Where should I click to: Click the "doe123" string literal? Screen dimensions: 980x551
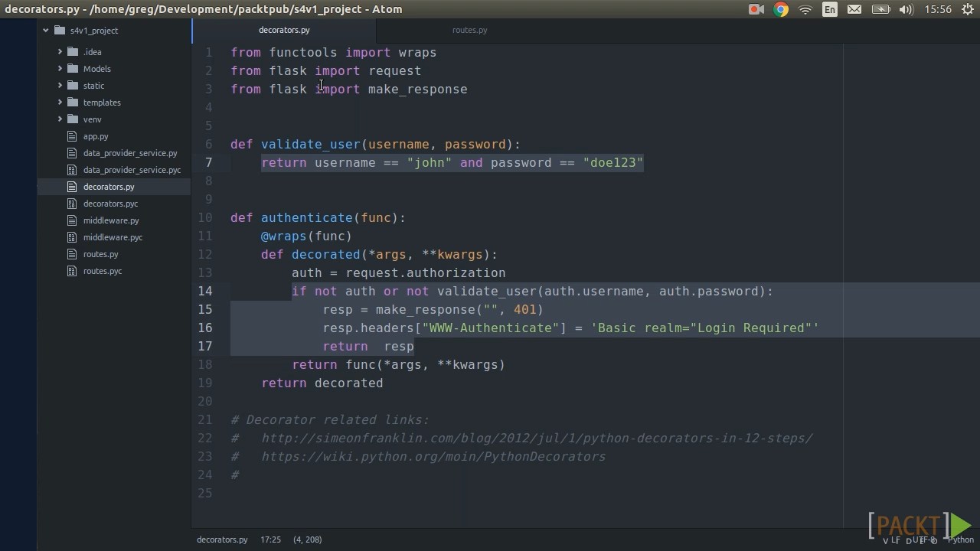613,162
